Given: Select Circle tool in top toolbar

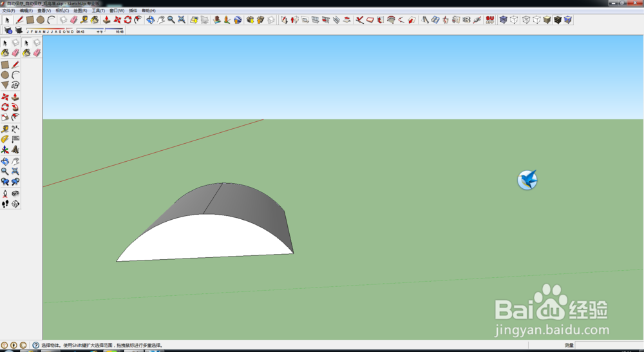Looking at the screenshot, I should (x=40, y=20).
